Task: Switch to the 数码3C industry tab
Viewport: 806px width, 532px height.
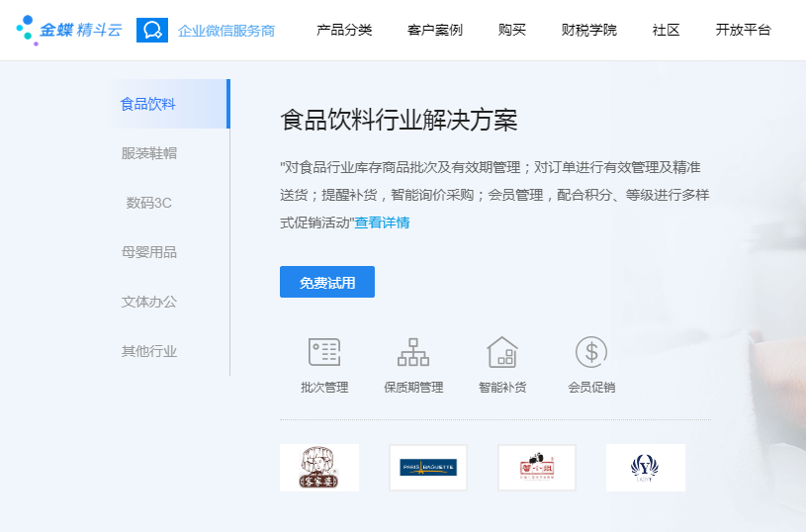Action: coord(149,203)
